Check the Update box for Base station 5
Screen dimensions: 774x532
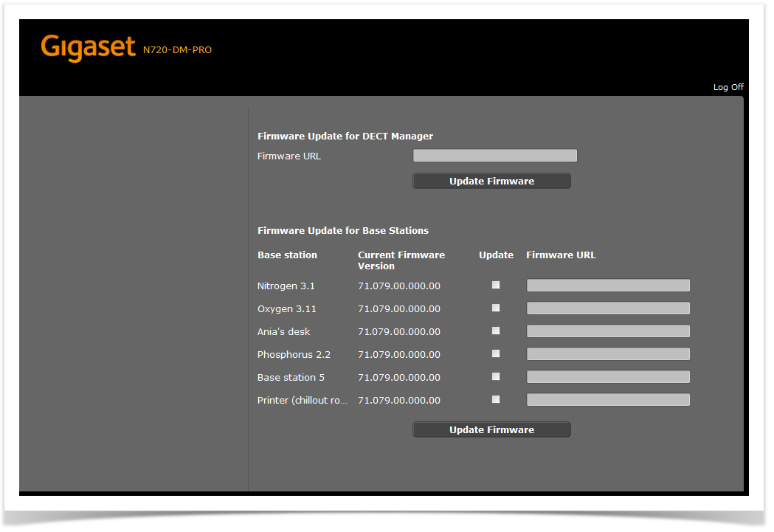tap(496, 376)
